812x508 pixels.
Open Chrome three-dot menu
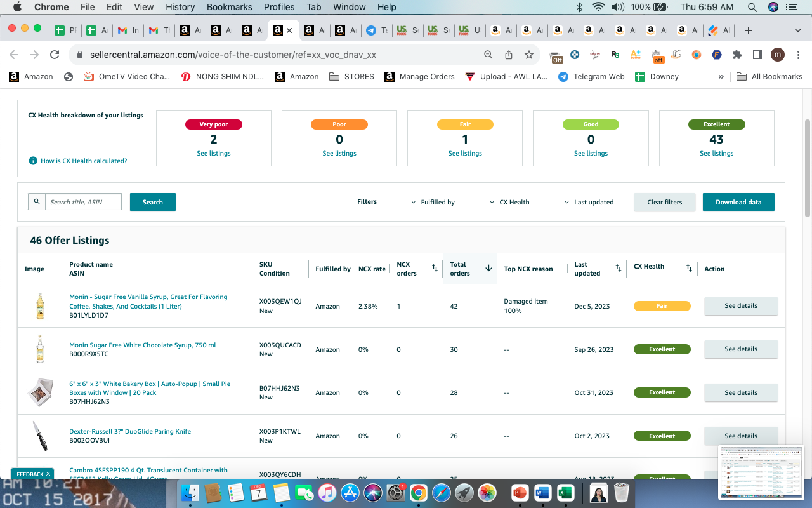coord(798,55)
